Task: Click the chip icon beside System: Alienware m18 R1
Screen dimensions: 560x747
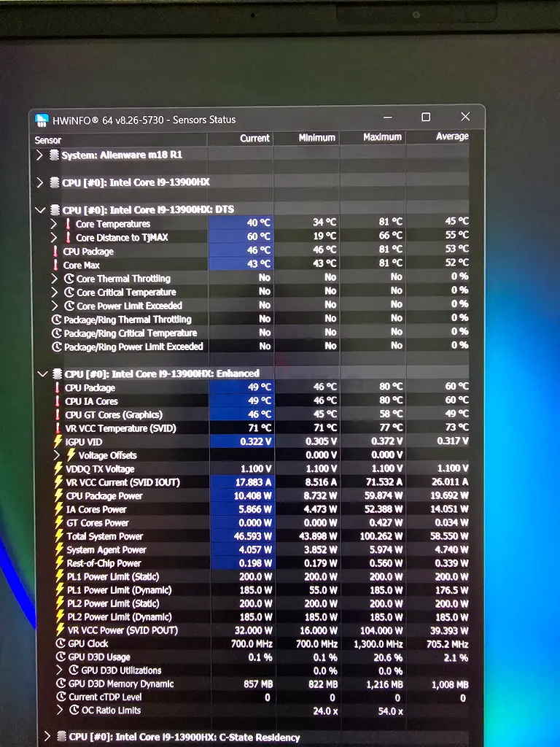Action: pyautogui.click(x=54, y=155)
